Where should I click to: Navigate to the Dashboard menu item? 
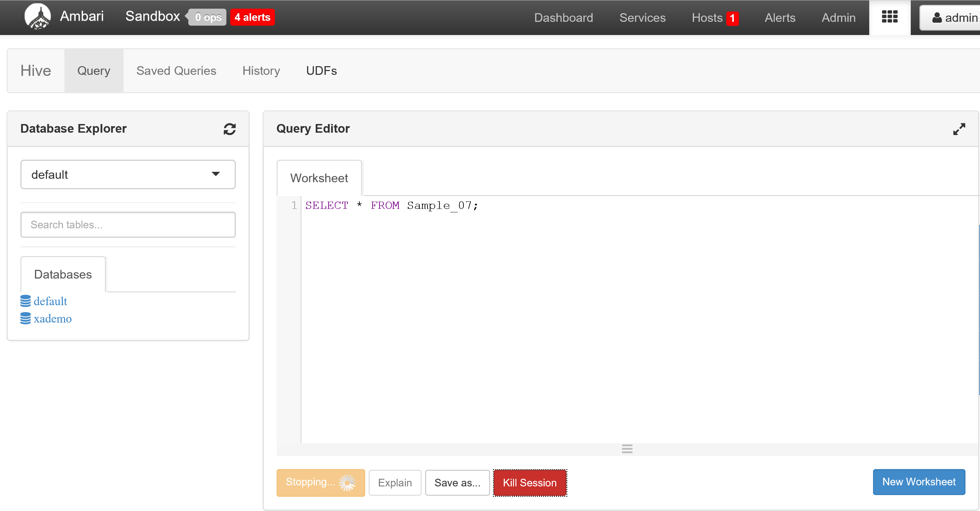[x=564, y=18]
